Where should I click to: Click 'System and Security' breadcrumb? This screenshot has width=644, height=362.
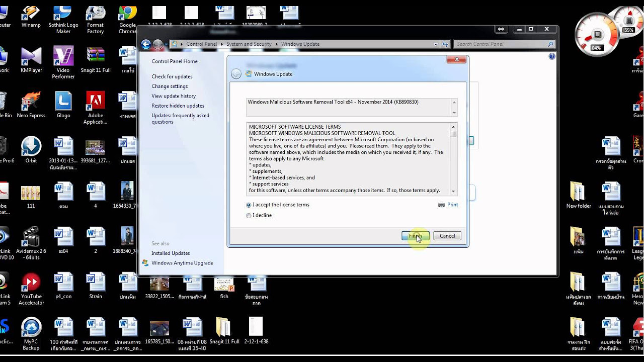(x=249, y=44)
